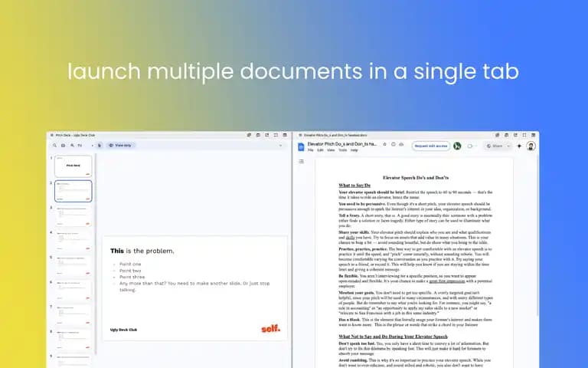This screenshot has height=368, width=588.
Task: Show document outline via list icon
Action: click(x=301, y=162)
